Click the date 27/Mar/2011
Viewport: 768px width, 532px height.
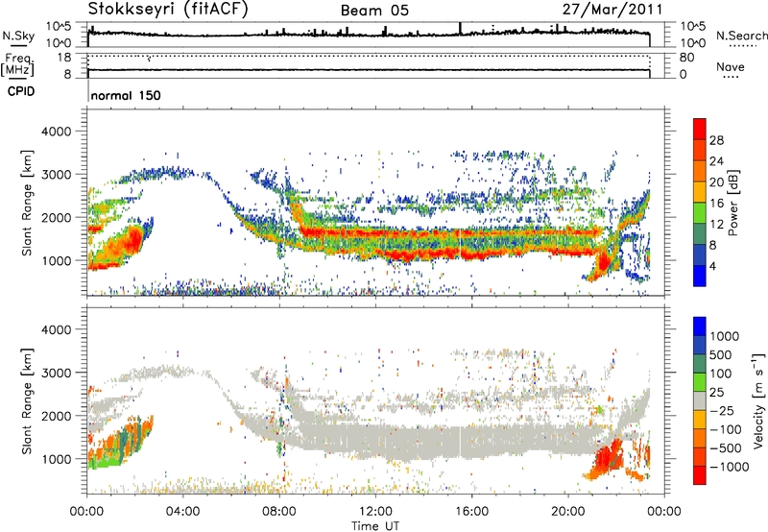coord(612,10)
